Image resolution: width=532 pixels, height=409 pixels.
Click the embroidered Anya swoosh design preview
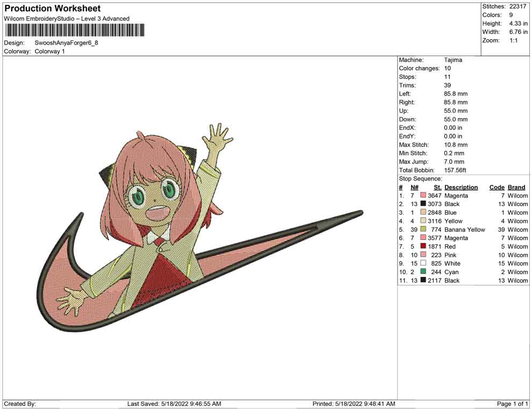point(200,228)
